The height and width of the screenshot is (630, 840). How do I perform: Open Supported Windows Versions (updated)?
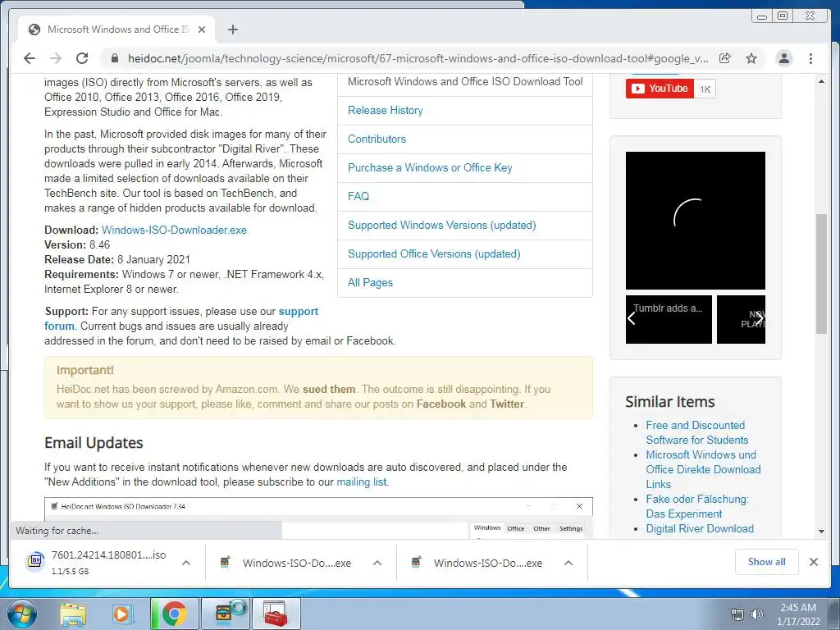click(x=441, y=225)
